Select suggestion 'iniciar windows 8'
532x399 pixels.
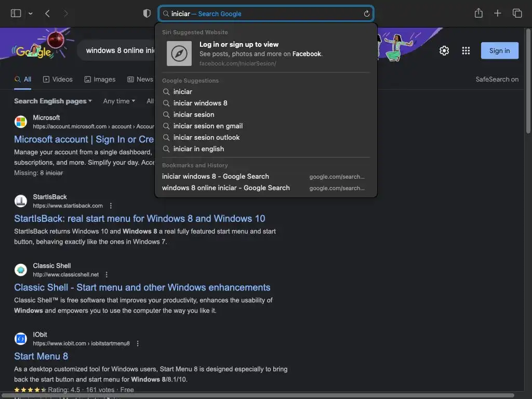coord(266,103)
